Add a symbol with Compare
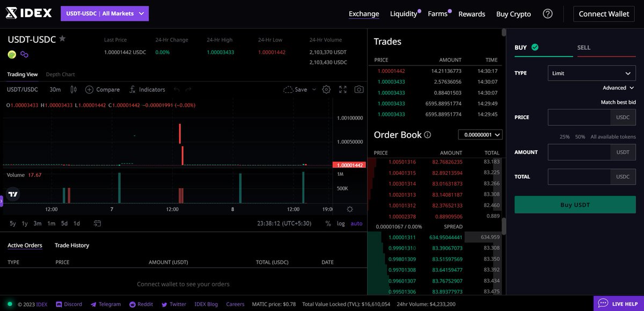The height and width of the screenshot is (311, 644). (x=102, y=90)
